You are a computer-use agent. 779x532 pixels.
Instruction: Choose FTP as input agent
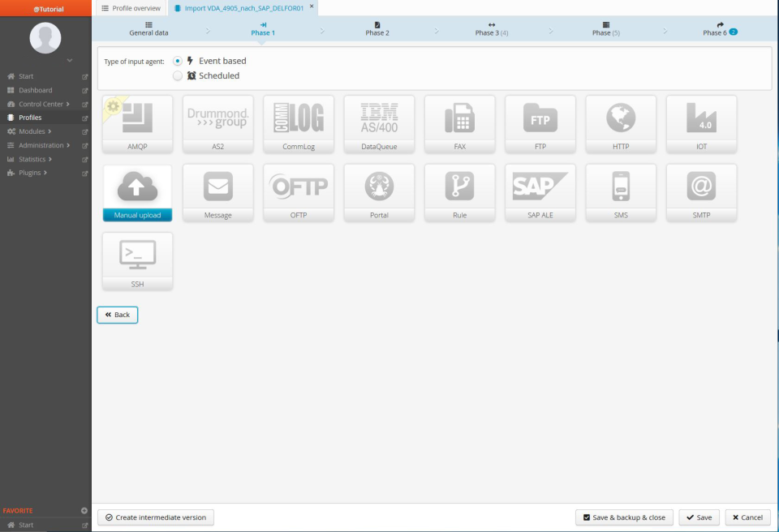click(540, 123)
